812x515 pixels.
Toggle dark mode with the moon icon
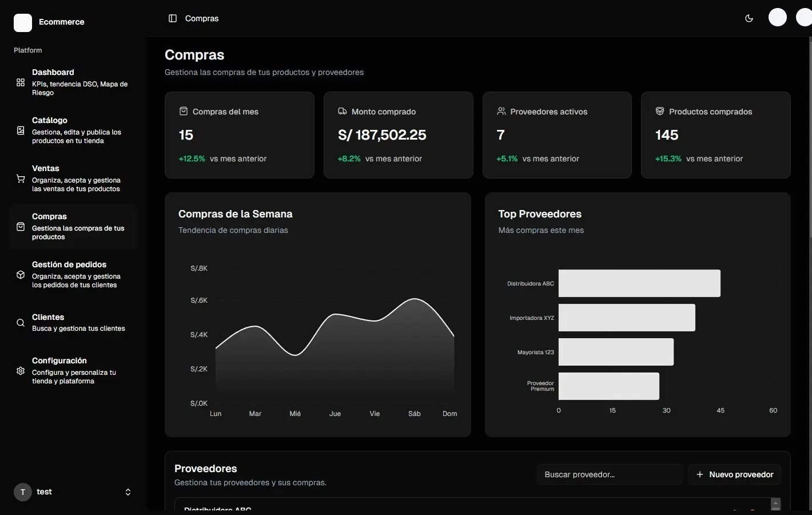click(749, 18)
